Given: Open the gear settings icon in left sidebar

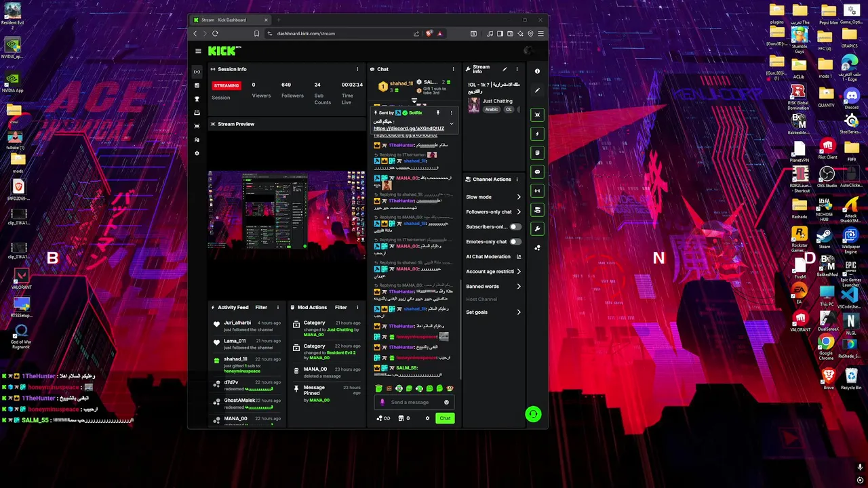Looking at the screenshot, I should pos(197,153).
